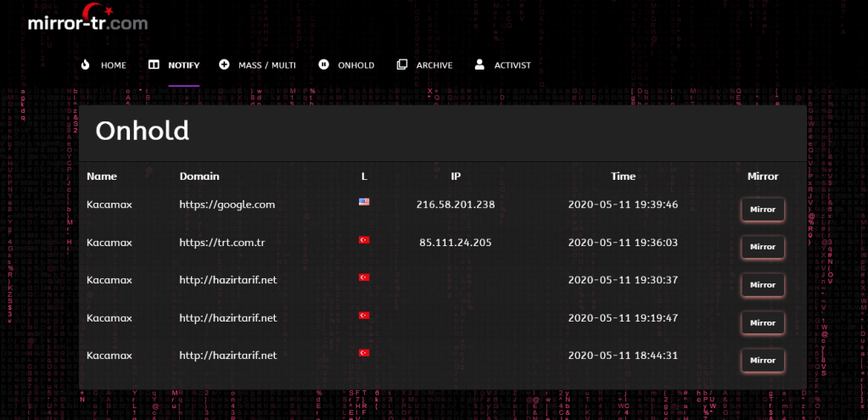Open the https://google.com domain link
The image size is (868, 420).
click(x=227, y=204)
